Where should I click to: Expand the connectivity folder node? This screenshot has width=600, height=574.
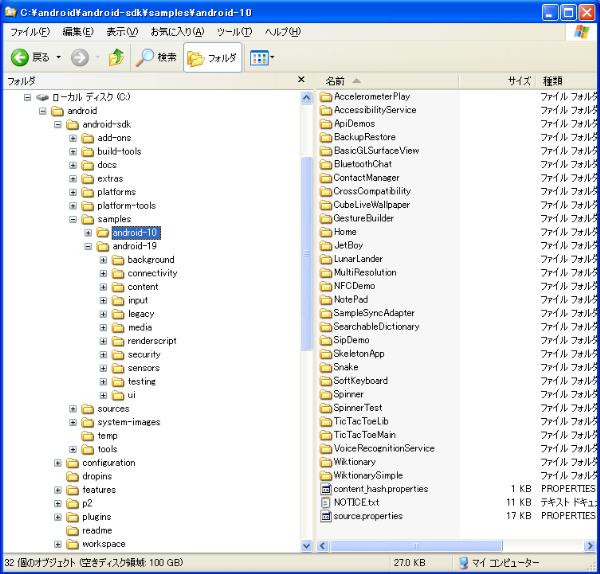pyautogui.click(x=103, y=274)
